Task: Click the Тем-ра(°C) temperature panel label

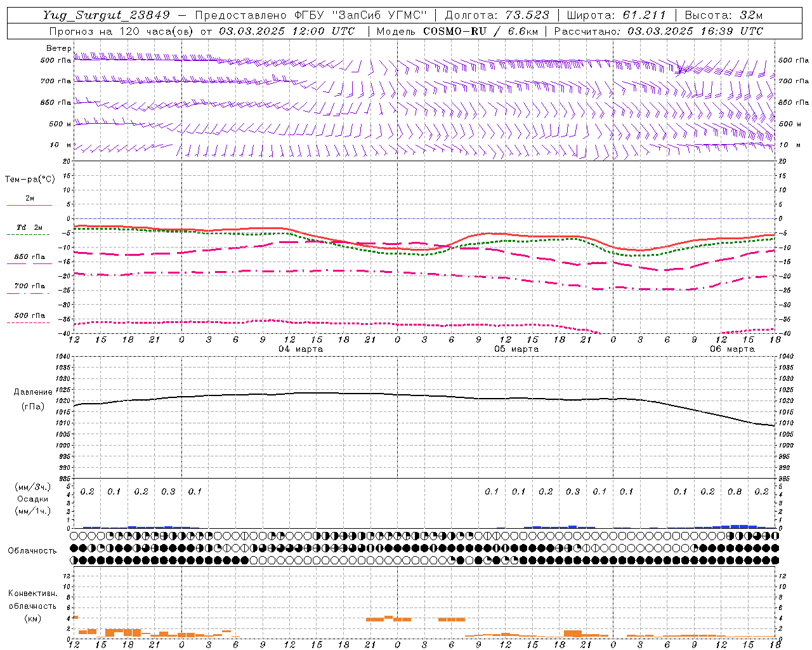Action: click(30, 180)
